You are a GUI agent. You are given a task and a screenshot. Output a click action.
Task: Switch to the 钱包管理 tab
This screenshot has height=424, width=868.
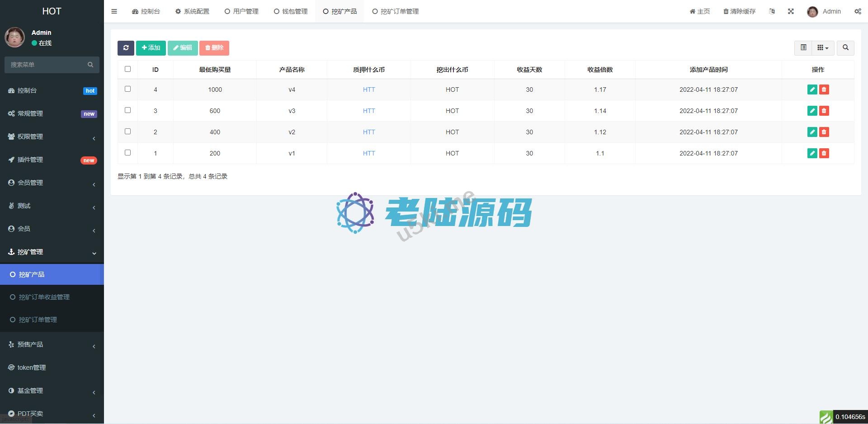click(x=291, y=11)
